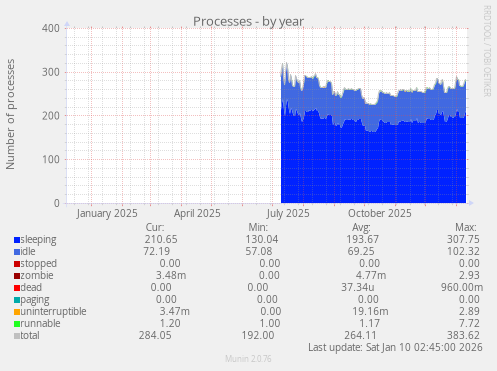
Task: Click runnable current value 1.20
Action: click(x=170, y=323)
